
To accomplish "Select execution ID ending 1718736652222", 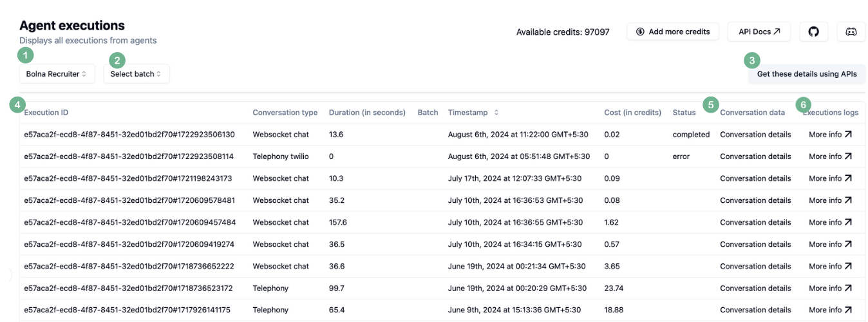I will [x=129, y=266].
